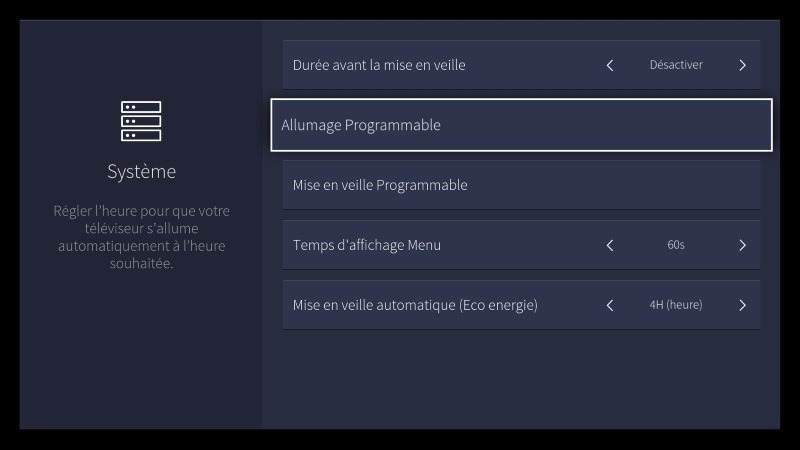Select 'Mise en veille automatique (Eco energie)' label
Screen dimensions: 800x450
click(415, 305)
